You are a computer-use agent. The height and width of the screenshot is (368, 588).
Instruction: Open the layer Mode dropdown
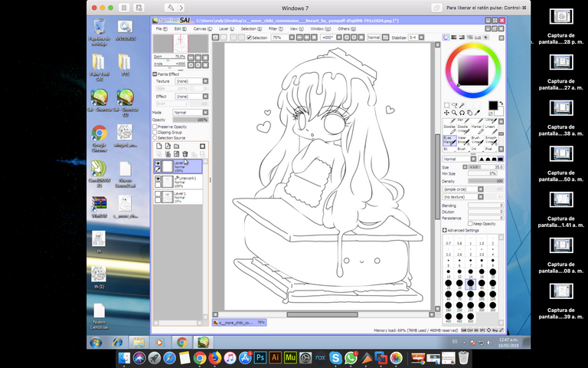point(191,112)
